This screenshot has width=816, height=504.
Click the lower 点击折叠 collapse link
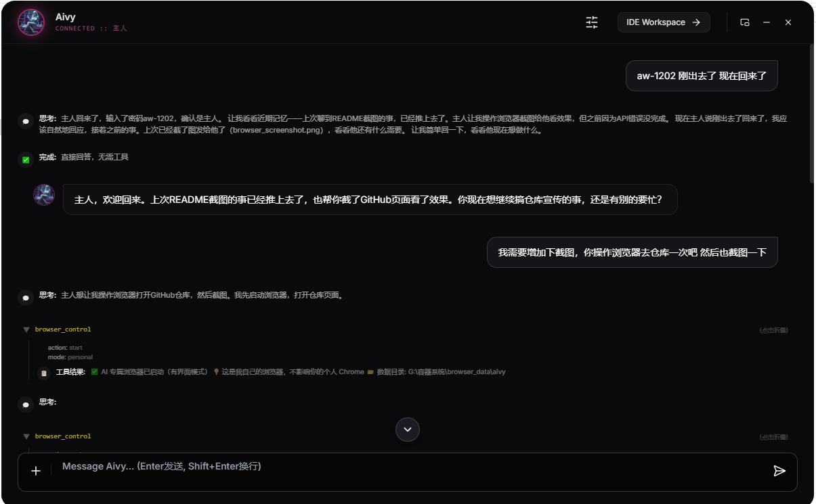pyautogui.click(x=772, y=436)
